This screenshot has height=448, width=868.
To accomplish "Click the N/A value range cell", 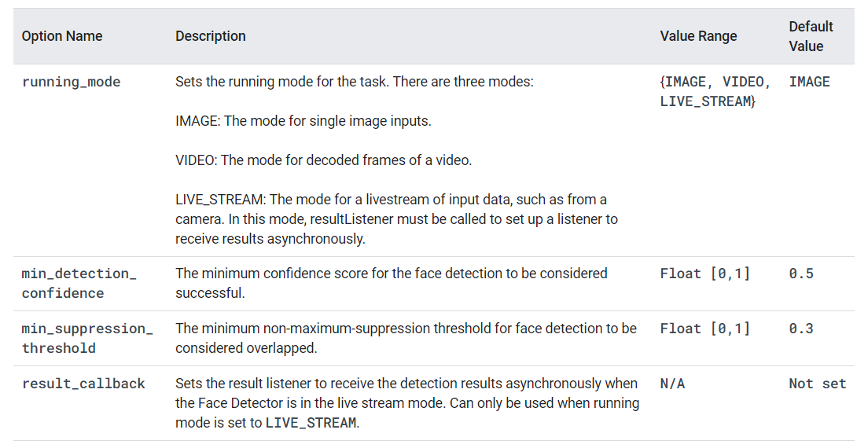I will 672,384.
